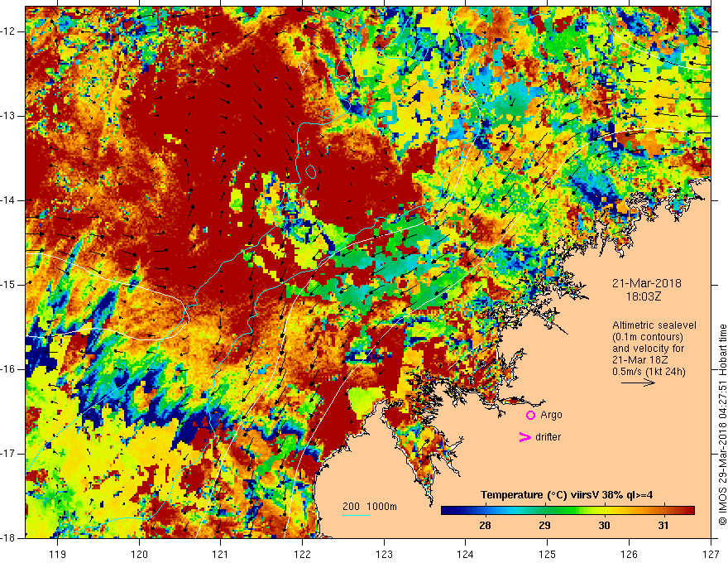
Task: Click the colorbar tick label '28'
Action: 485,526
